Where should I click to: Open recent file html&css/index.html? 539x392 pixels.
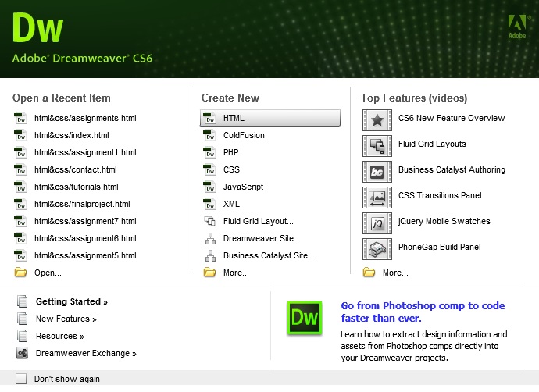tap(72, 135)
